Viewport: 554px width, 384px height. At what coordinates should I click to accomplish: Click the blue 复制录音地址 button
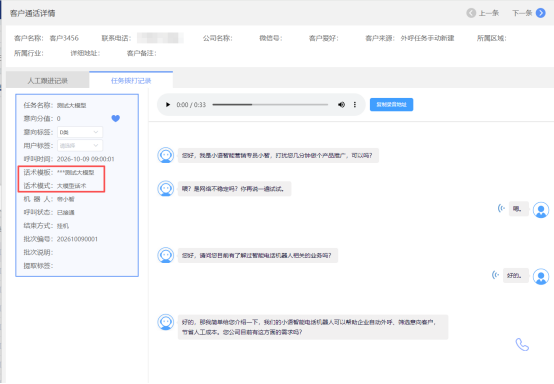[x=391, y=105]
